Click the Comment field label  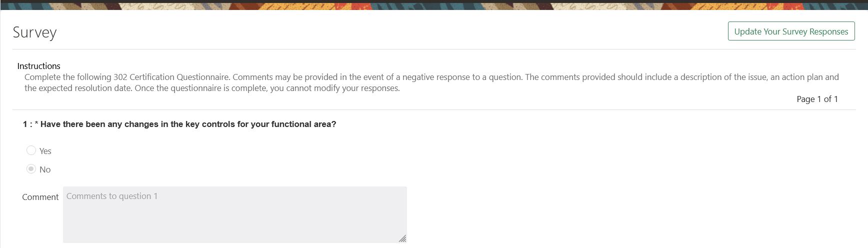pyautogui.click(x=40, y=197)
